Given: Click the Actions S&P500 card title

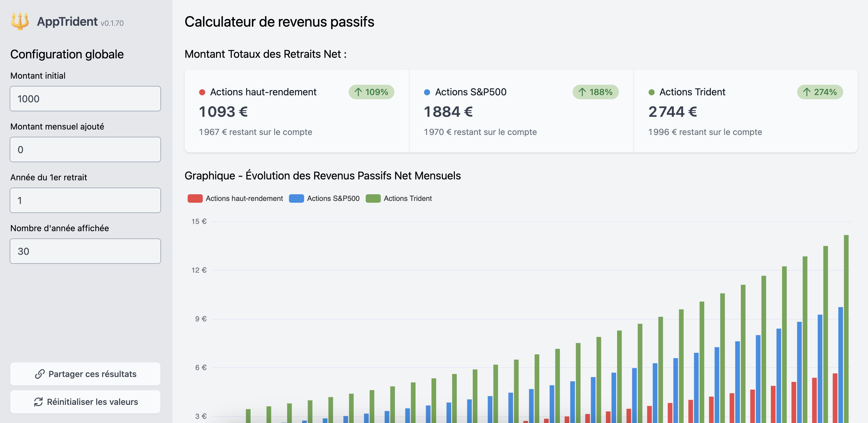Looking at the screenshot, I should (471, 92).
